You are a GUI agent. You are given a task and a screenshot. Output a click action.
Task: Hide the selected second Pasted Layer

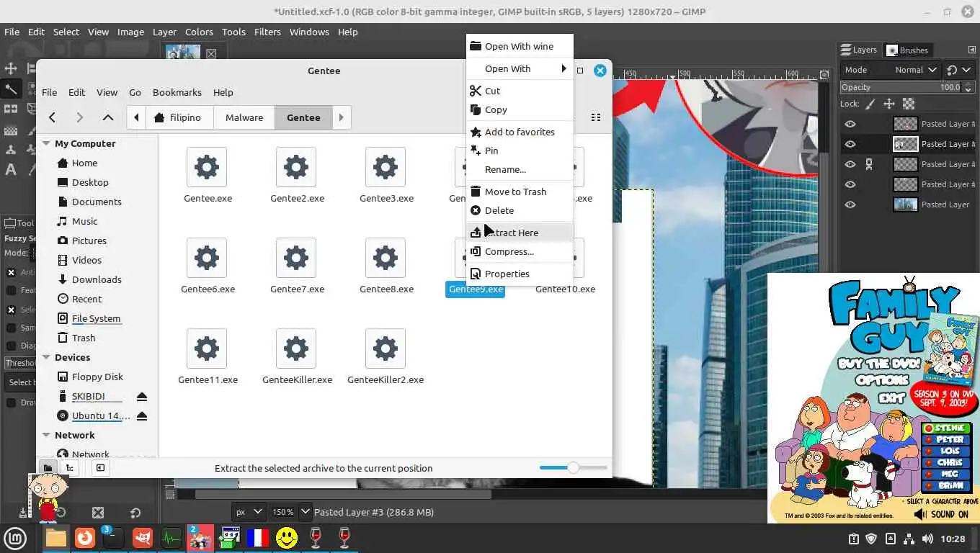coord(850,144)
